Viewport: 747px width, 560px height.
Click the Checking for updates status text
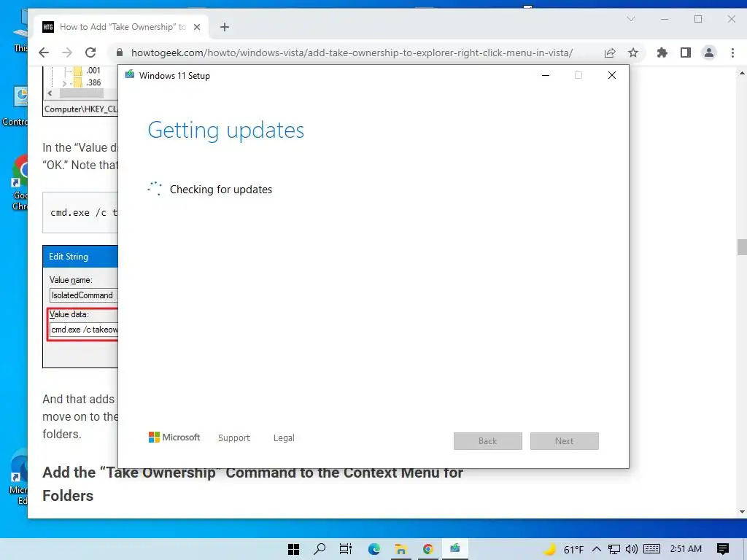(x=221, y=190)
